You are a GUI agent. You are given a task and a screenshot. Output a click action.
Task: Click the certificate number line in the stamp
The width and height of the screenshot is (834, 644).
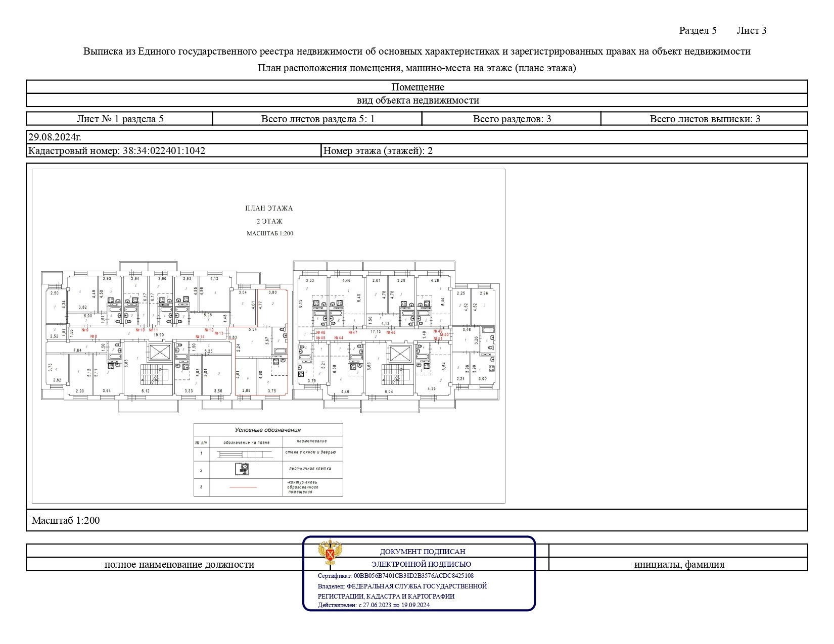[x=396, y=576]
